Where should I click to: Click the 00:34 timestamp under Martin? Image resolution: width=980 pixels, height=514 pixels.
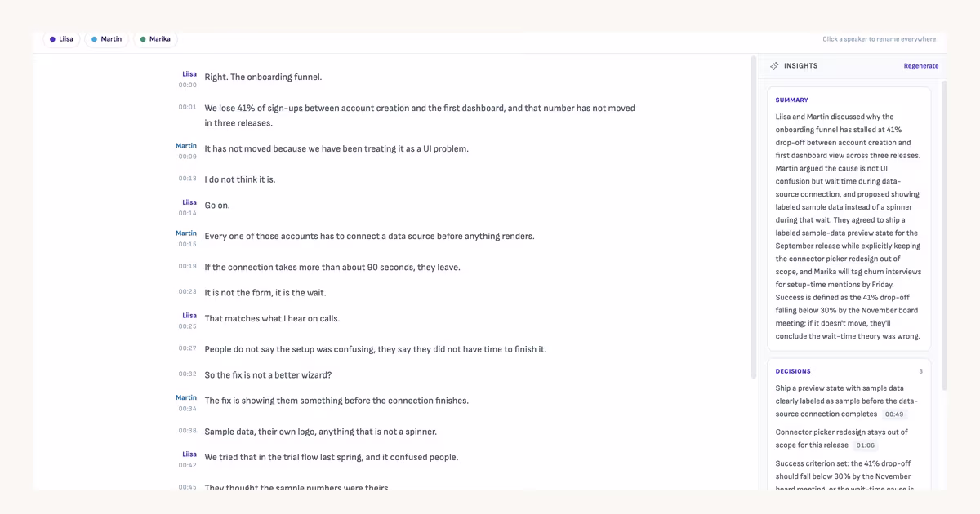pos(188,409)
